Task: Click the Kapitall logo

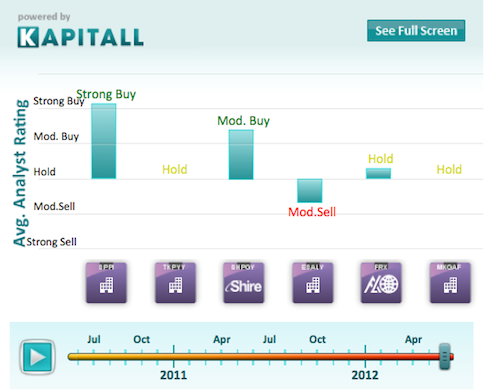Action: click(x=81, y=37)
